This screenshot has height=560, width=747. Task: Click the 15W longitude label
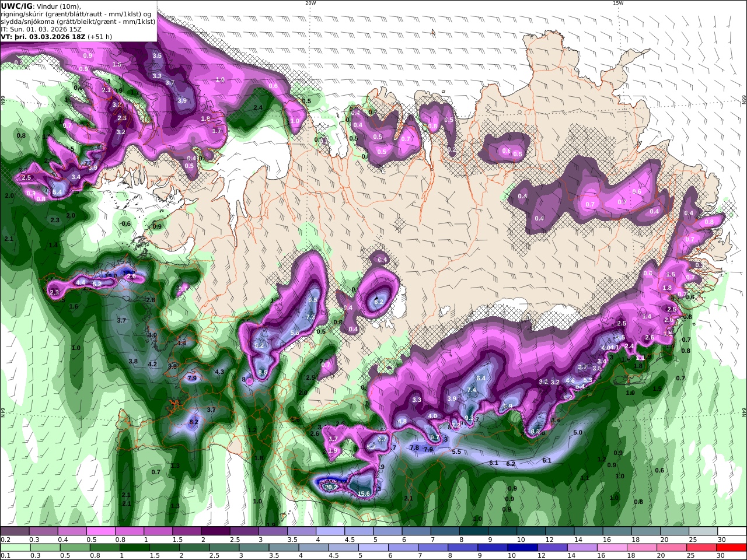coord(618,3)
